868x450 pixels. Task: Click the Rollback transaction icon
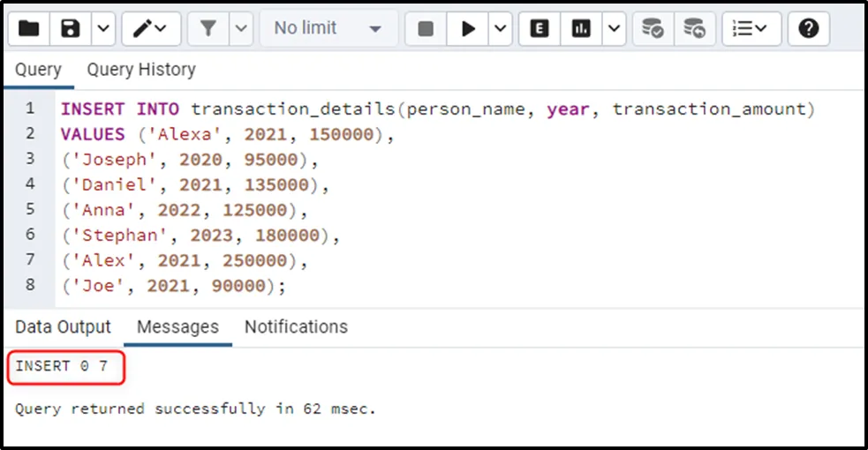point(695,29)
